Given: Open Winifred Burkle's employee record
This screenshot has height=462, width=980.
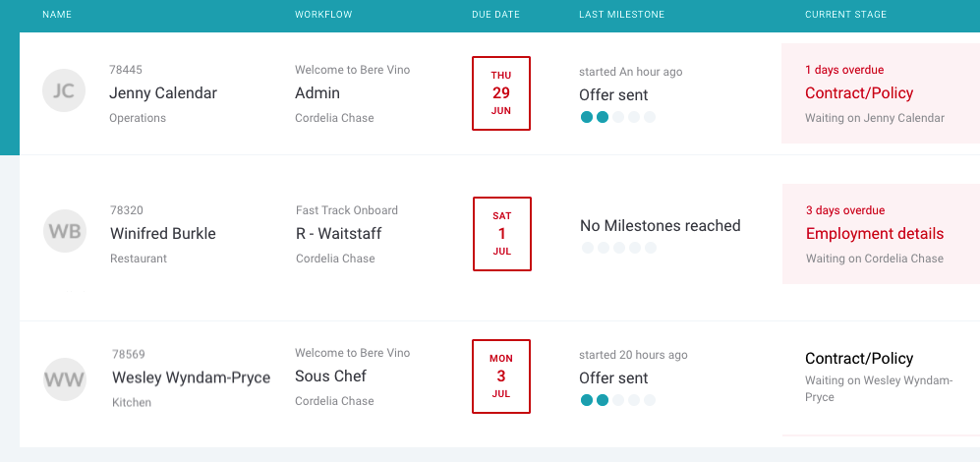Looking at the screenshot, I should 163,234.
